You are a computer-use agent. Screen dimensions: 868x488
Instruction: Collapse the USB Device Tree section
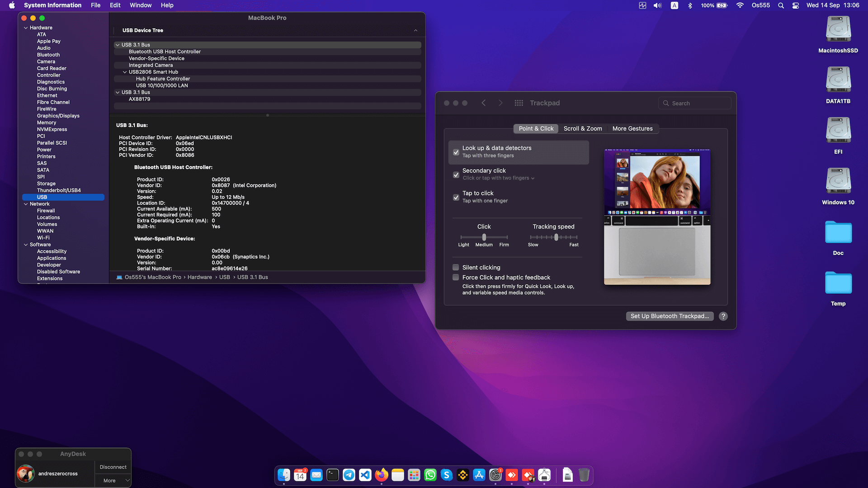point(415,30)
